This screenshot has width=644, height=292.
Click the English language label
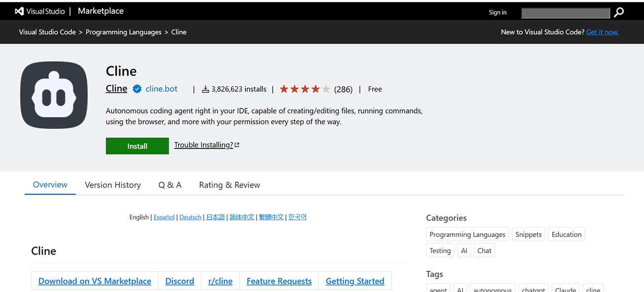click(139, 217)
